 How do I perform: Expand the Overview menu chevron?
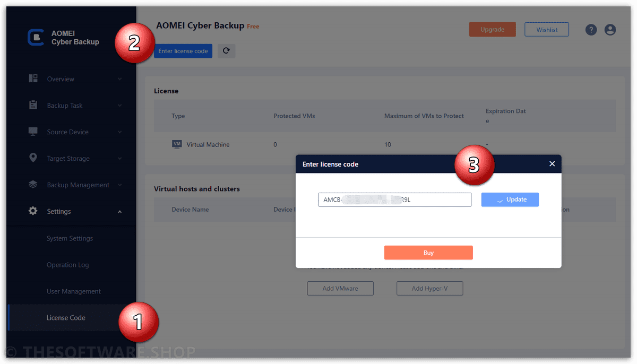click(x=119, y=79)
